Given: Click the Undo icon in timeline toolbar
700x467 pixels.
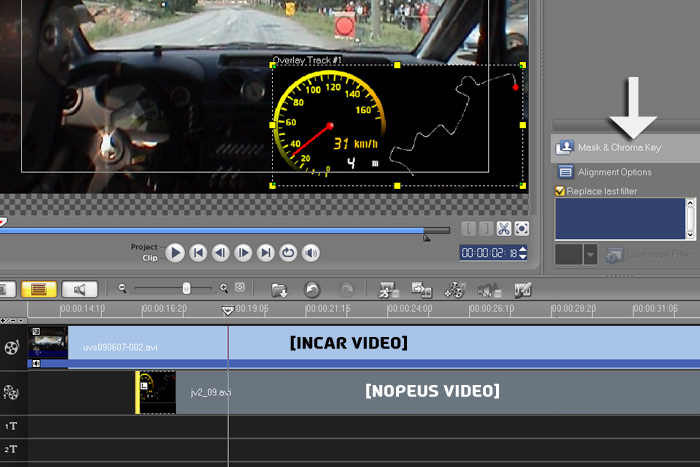Looking at the screenshot, I should pyautogui.click(x=312, y=289).
